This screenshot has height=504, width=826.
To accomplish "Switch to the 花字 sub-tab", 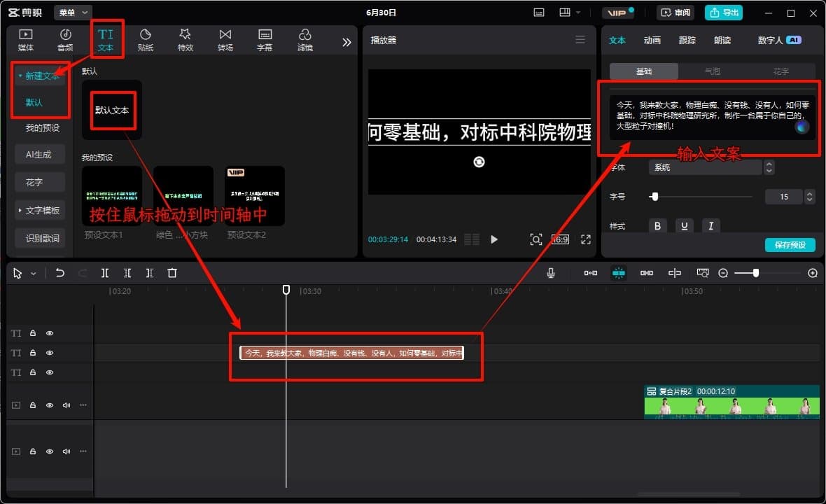I will 780,71.
